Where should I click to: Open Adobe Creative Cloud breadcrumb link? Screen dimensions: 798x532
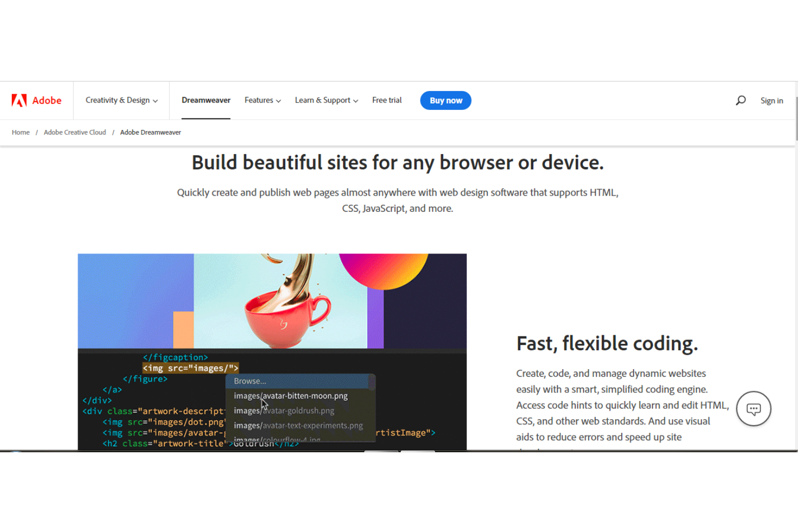pos(75,133)
